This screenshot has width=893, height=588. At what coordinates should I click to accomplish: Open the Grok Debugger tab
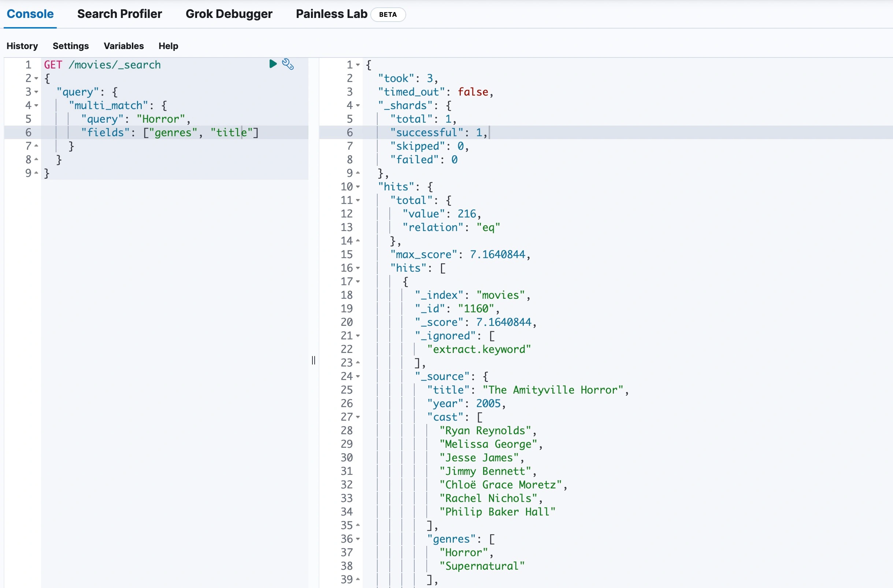(229, 14)
